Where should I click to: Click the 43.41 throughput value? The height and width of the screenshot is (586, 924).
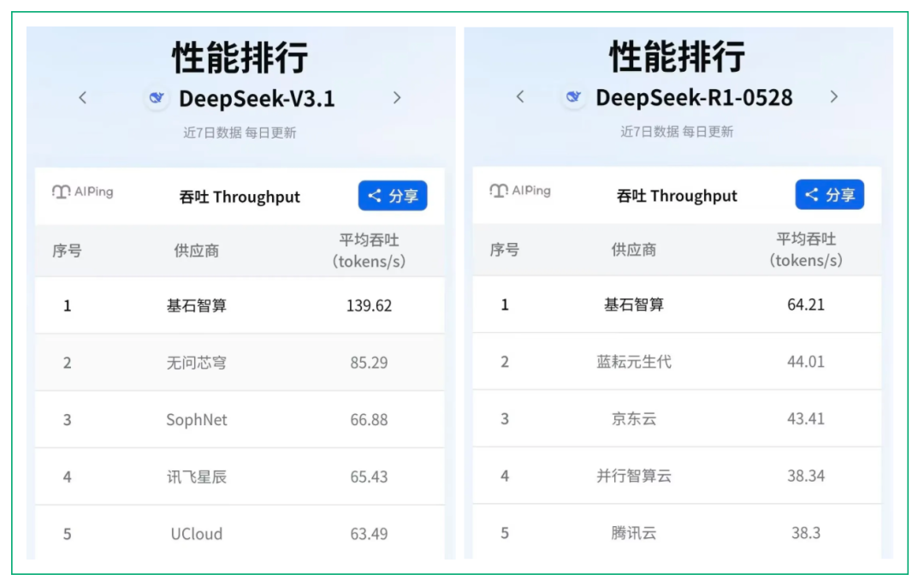pyautogui.click(x=806, y=418)
